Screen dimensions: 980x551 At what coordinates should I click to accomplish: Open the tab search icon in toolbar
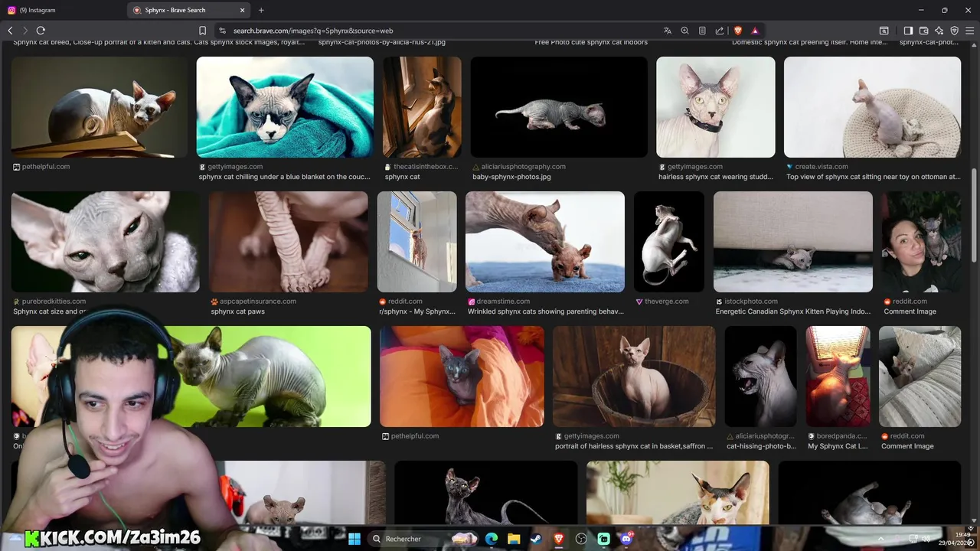coord(884,31)
